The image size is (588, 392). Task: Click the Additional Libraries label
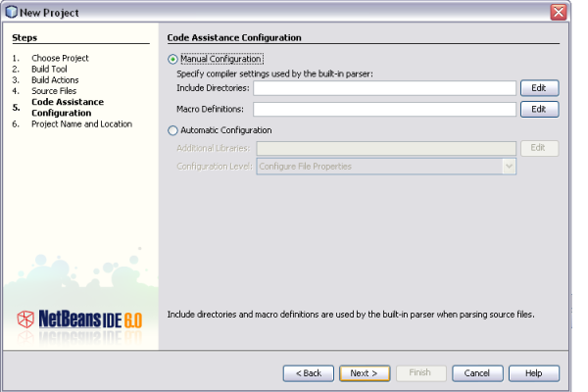tap(214, 148)
